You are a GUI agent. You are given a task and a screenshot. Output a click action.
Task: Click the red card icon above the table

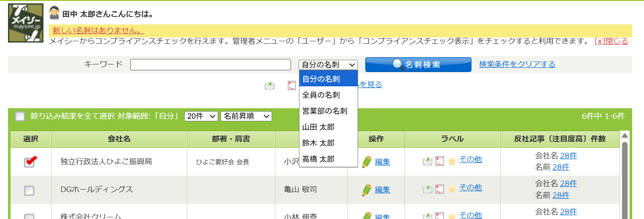[292, 85]
